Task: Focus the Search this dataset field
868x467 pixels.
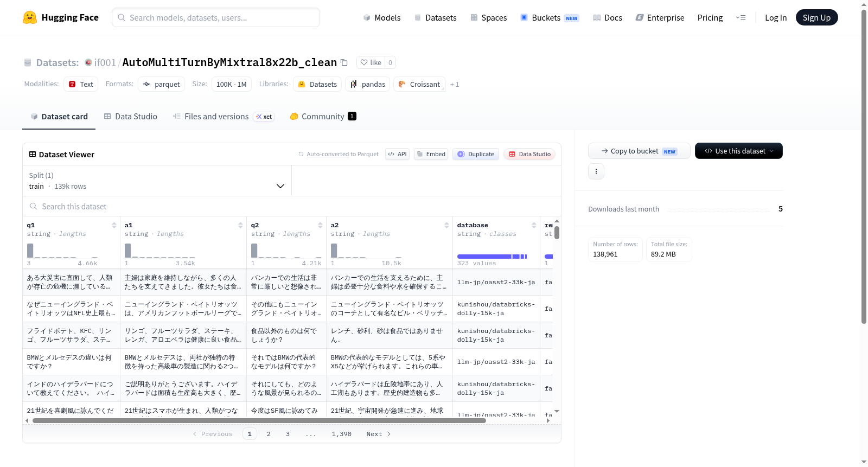Action: [x=292, y=206]
